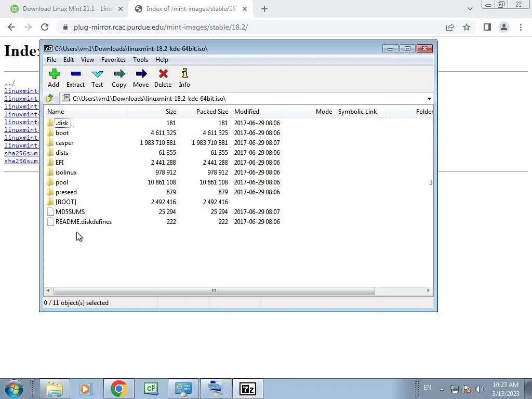Open Chrome's three-dot menu
Viewport: 532px width, 399px height.
[x=521, y=27]
